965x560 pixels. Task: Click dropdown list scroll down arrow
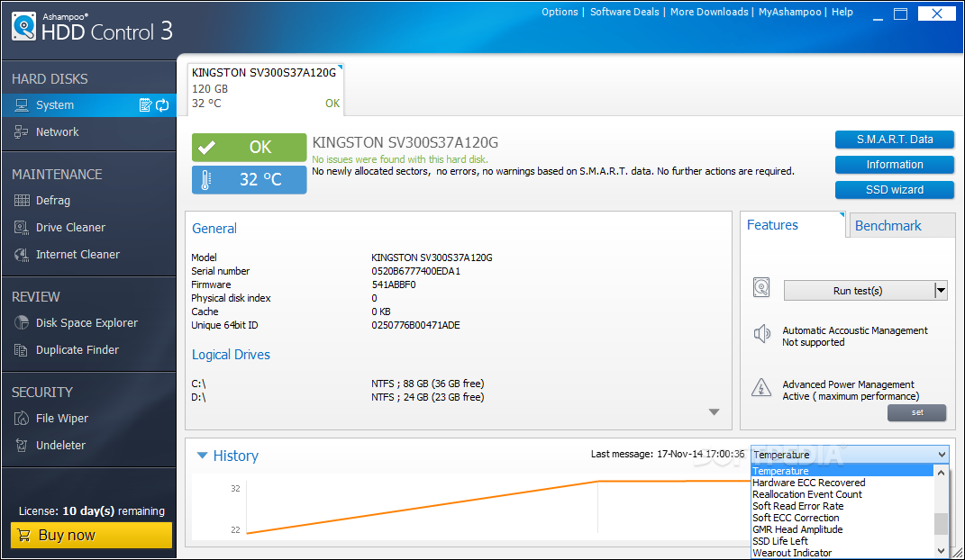coord(941,551)
